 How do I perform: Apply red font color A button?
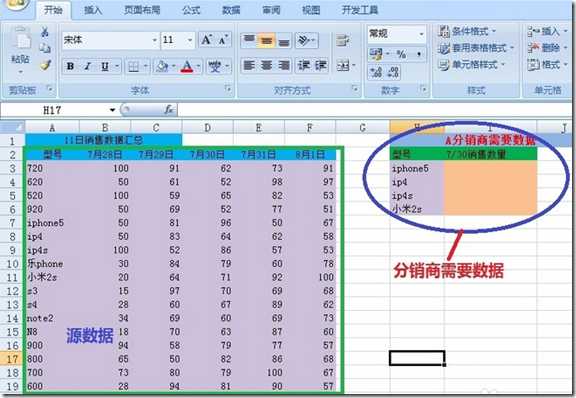tap(187, 67)
